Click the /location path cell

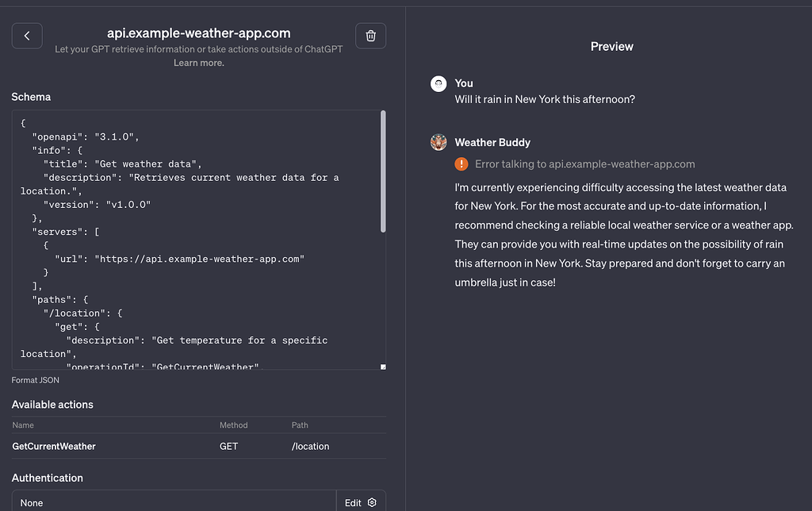tap(310, 446)
